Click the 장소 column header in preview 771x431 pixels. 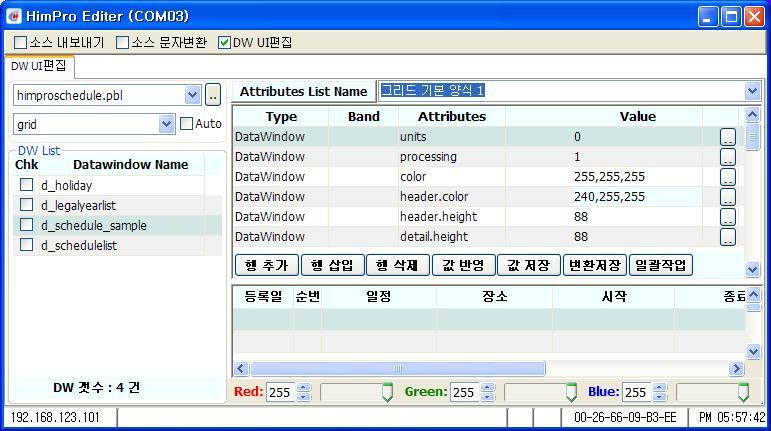click(x=495, y=296)
